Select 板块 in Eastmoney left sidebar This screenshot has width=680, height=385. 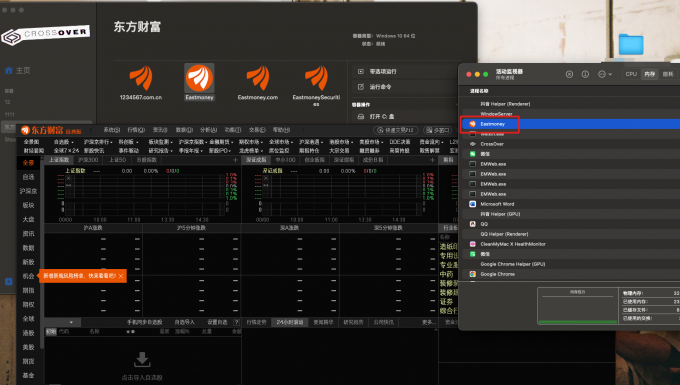pyautogui.click(x=29, y=205)
